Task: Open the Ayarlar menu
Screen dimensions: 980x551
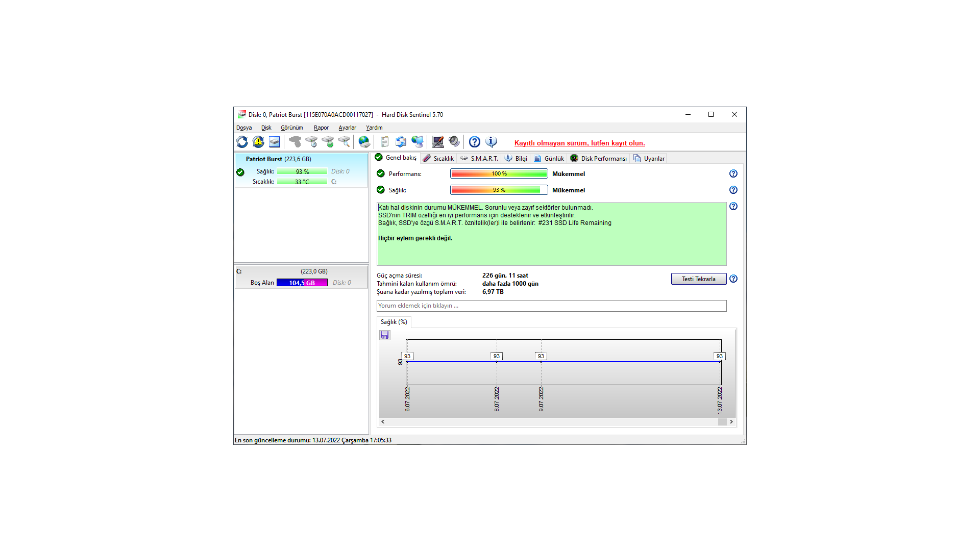Action: (x=347, y=128)
